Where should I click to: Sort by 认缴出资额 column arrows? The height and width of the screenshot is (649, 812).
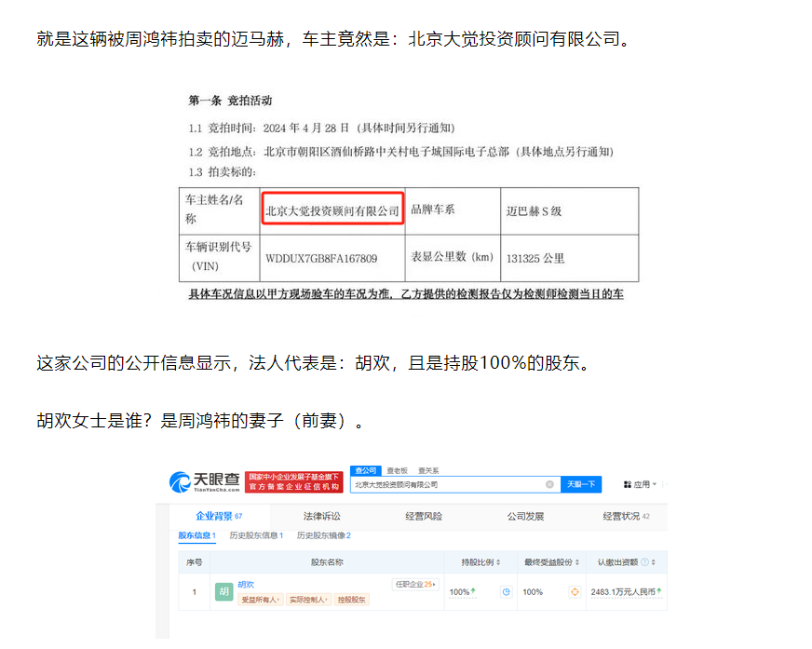(654, 562)
